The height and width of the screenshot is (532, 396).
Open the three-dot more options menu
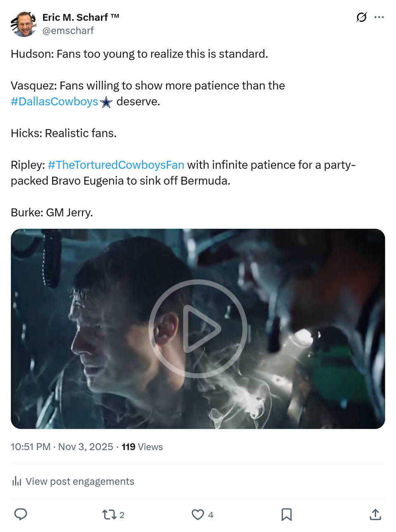click(x=379, y=17)
